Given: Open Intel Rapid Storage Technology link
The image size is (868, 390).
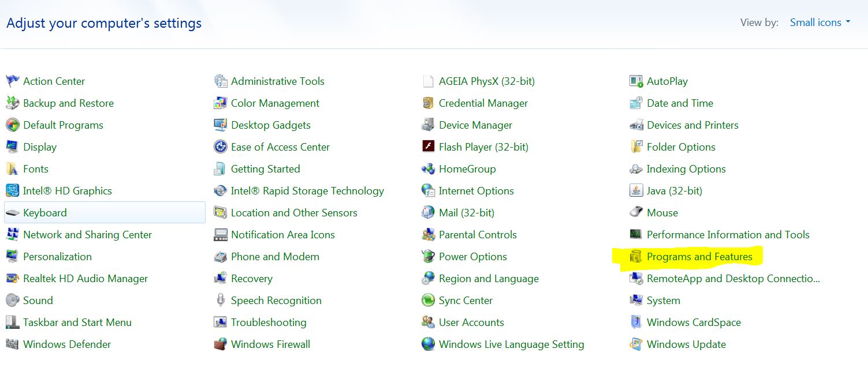Looking at the screenshot, I should [307, 191].
